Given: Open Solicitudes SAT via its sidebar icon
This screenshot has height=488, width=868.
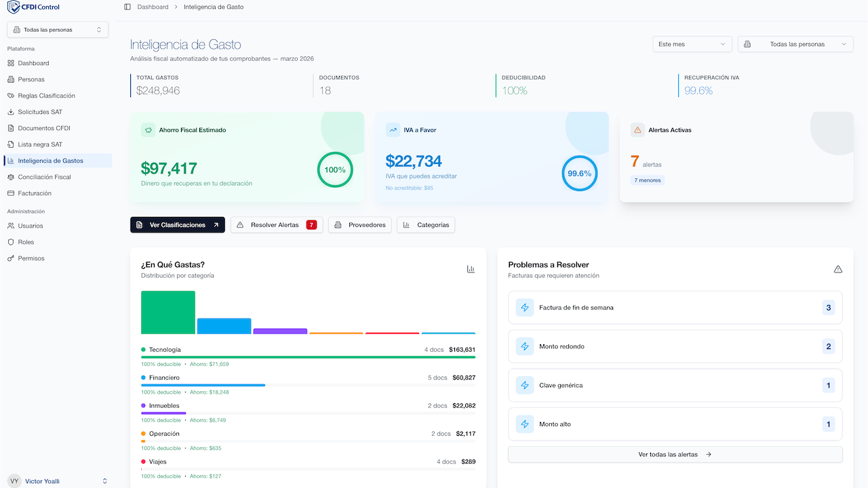Looking at the screenshot, I should 12,111.
